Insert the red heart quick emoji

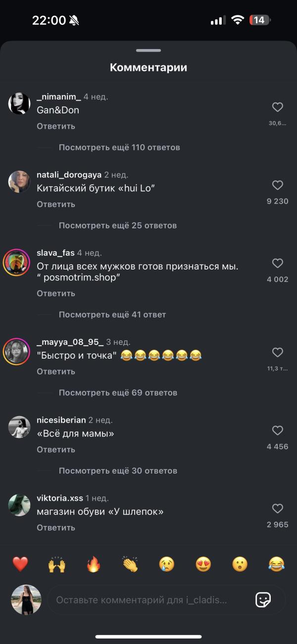pos(20,564)
